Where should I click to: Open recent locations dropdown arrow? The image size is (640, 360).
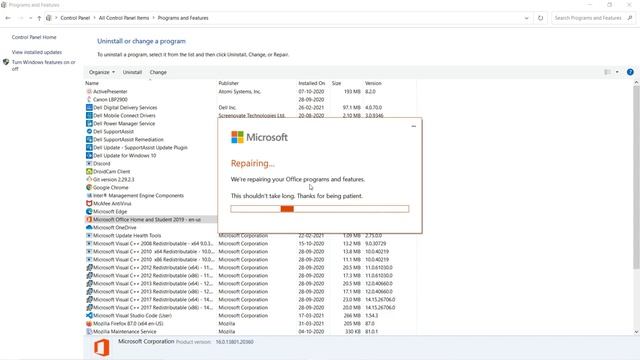click(x=30, y=18)
